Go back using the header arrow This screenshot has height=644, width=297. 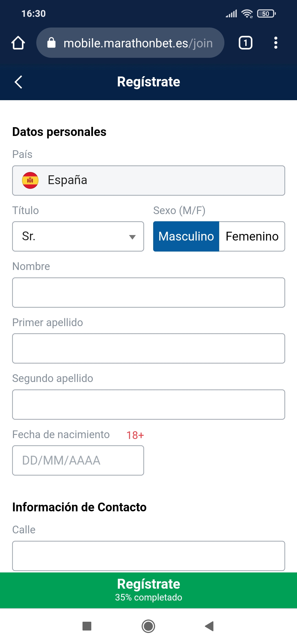18,82
